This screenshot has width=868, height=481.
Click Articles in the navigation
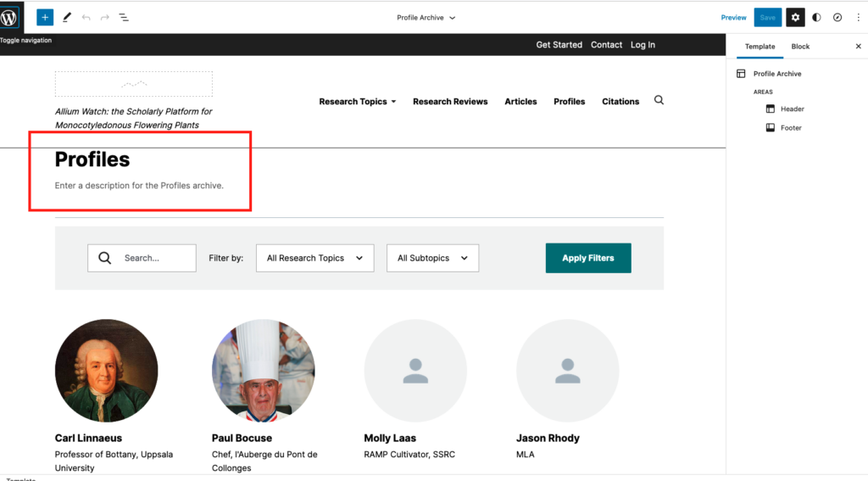tap(520, 102)
